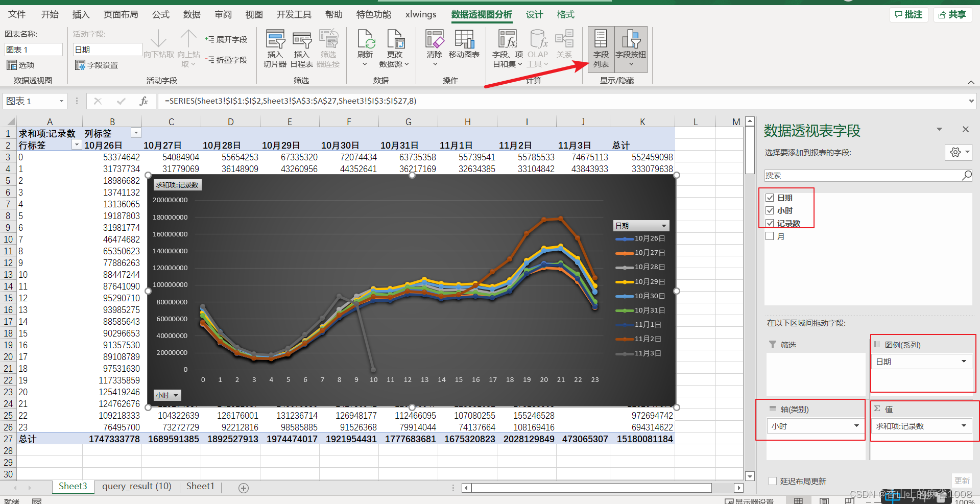Viewport: 980px width, 504px height.
Task: Close the PivotTable Fields pane
Action: click(966, 129)
